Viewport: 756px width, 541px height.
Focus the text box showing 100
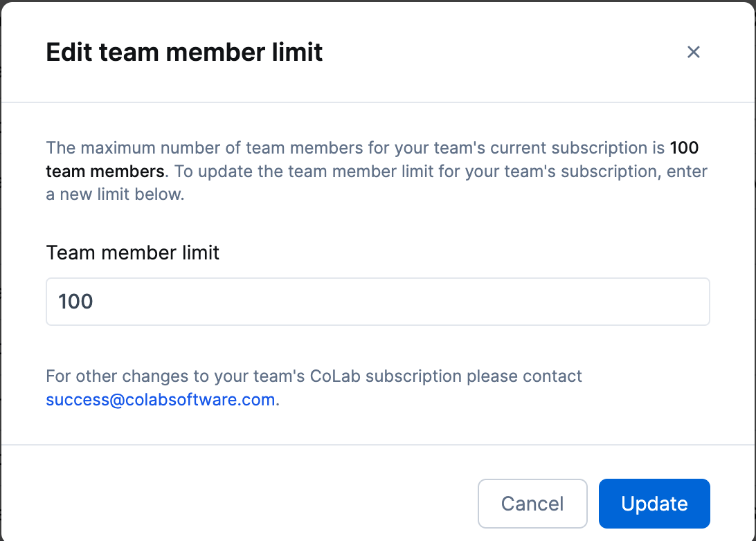pyautogui.click(x=377, y=302)
